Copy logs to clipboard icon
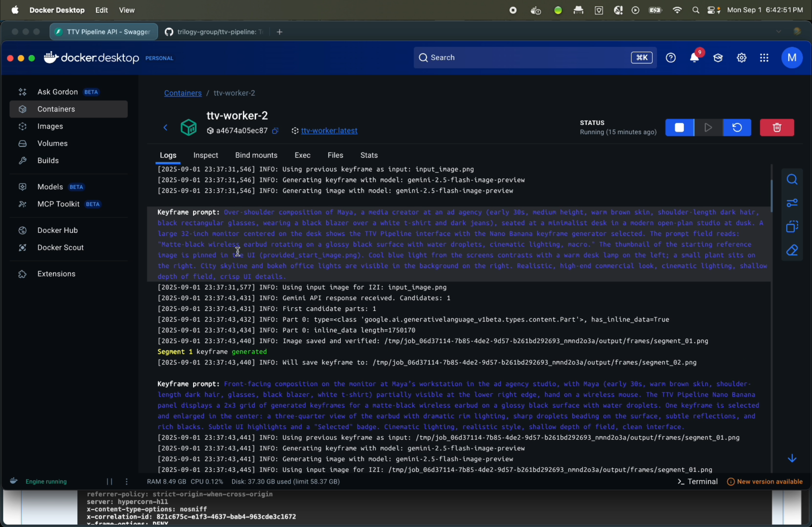This screenshot has height=527, width=812. (x=792, y=227)
